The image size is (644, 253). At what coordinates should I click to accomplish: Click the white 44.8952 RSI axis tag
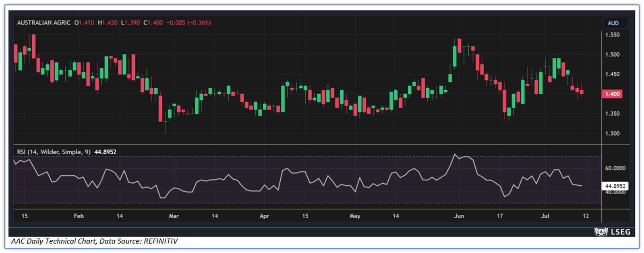click(x=615, y=186)
